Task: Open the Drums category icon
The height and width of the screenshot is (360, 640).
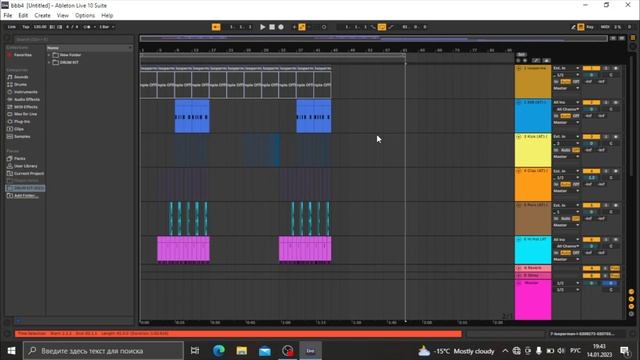Action: (x=10, y=84)
